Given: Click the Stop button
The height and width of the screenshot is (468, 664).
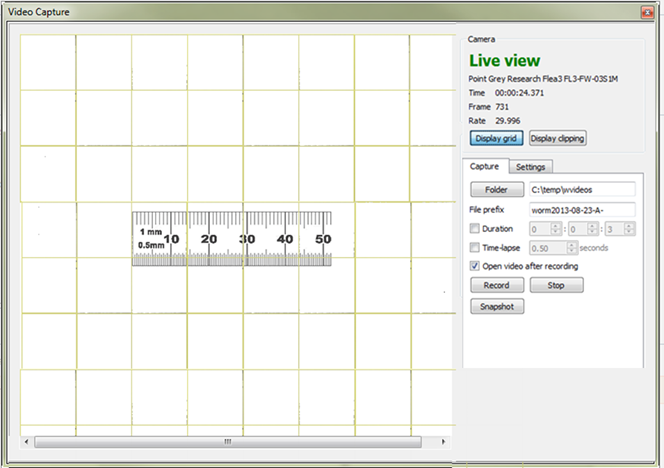Looking at the screenshot, I should point(556,285).
